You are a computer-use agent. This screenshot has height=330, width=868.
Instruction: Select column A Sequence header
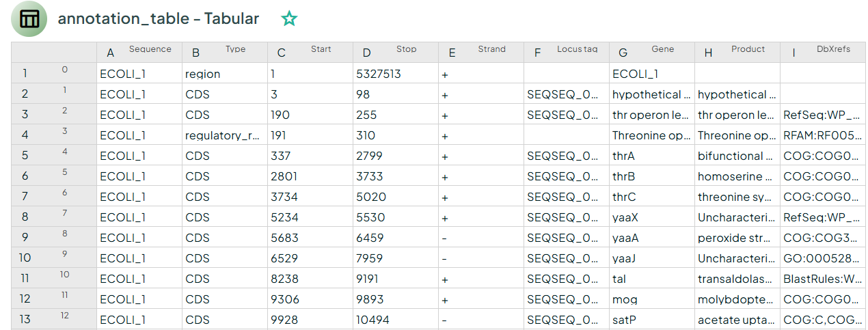139,53
